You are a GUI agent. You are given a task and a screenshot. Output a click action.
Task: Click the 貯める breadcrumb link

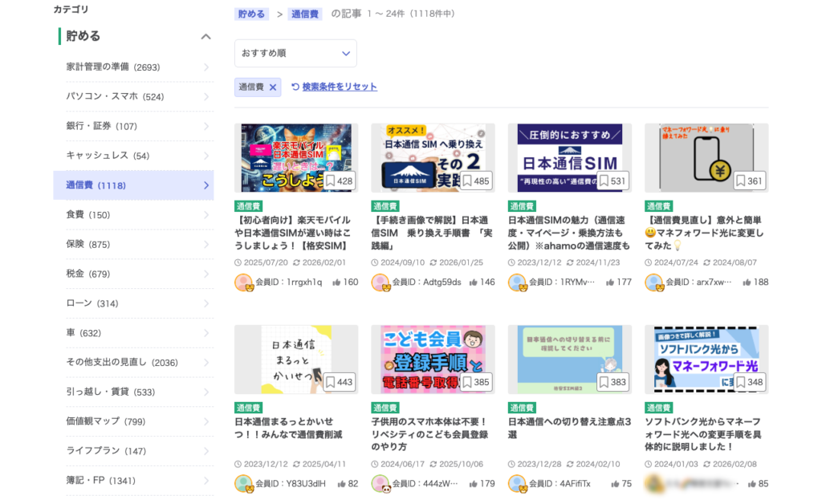pyautogui.click(x=251, y=14)
